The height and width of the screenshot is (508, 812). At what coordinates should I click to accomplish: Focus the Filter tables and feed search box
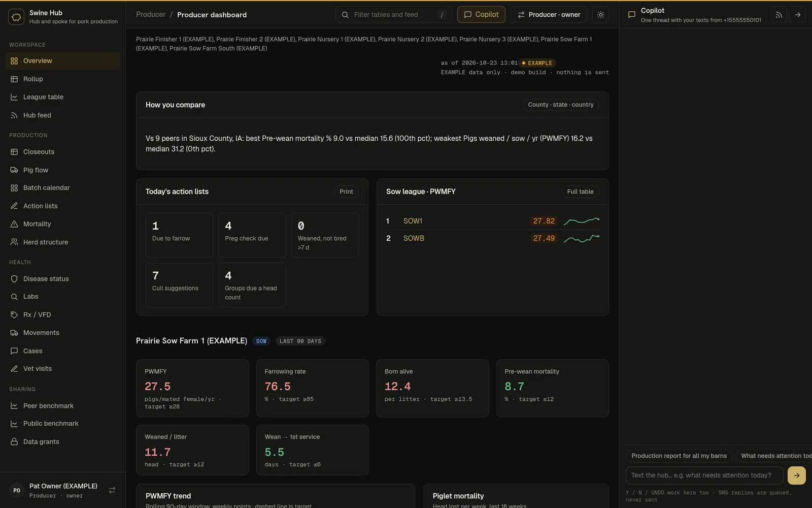393,15
